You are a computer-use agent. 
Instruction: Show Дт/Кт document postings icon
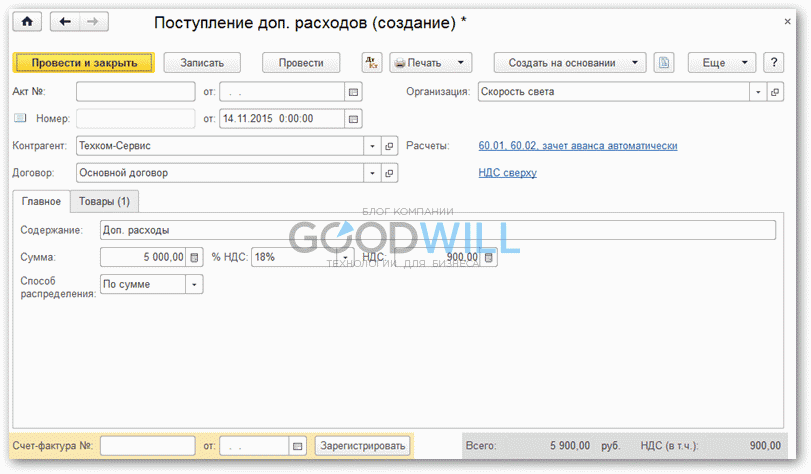[372, 63]
